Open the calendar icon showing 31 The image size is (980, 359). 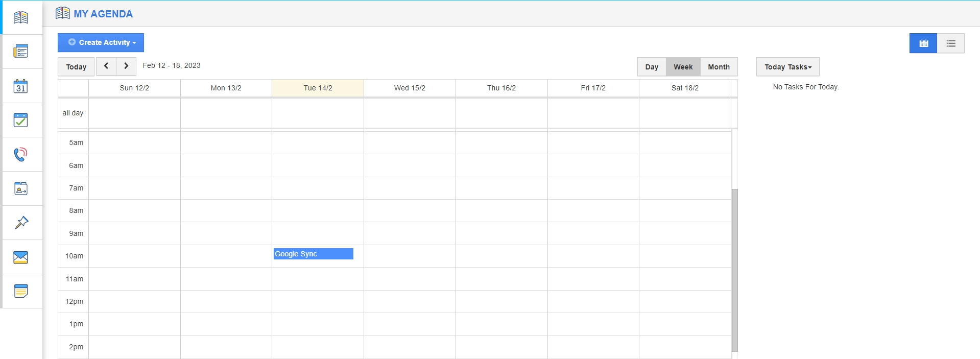tap(21, 86)
